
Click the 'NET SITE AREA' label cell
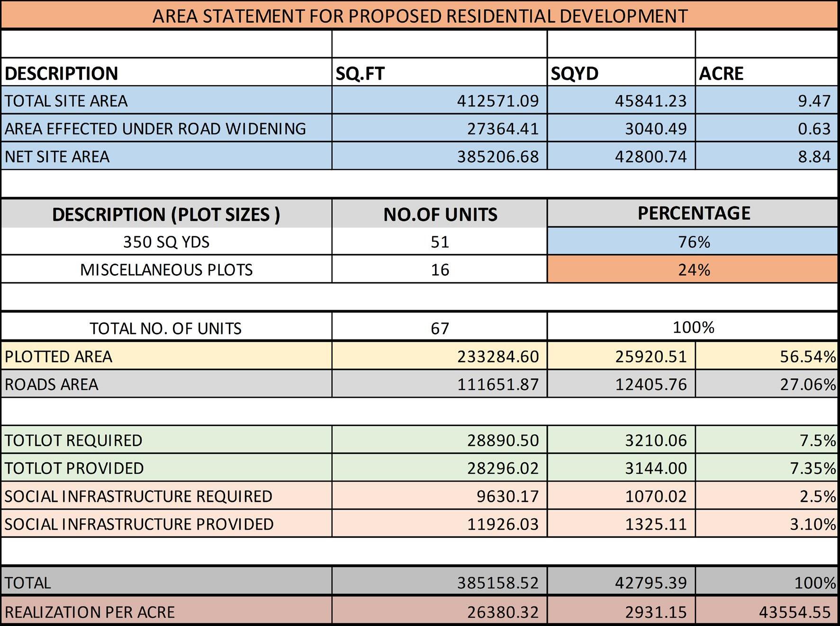point(166,156)
